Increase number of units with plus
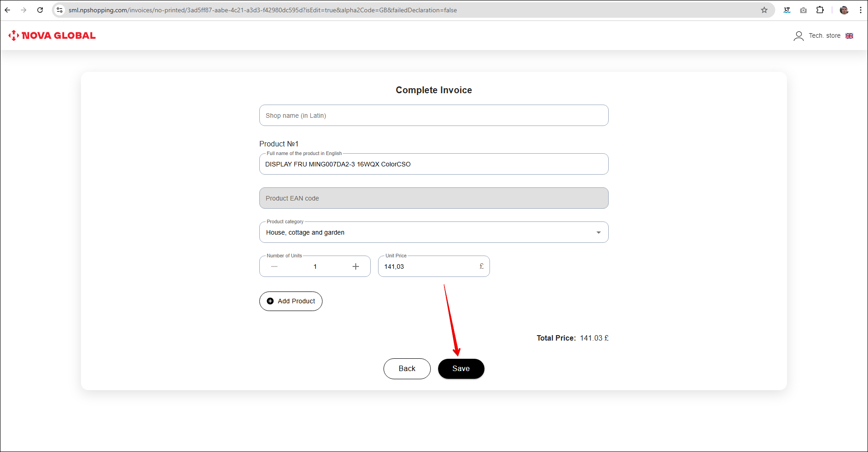This screenshot has width=868, height=452. click(x=356, y=266)
